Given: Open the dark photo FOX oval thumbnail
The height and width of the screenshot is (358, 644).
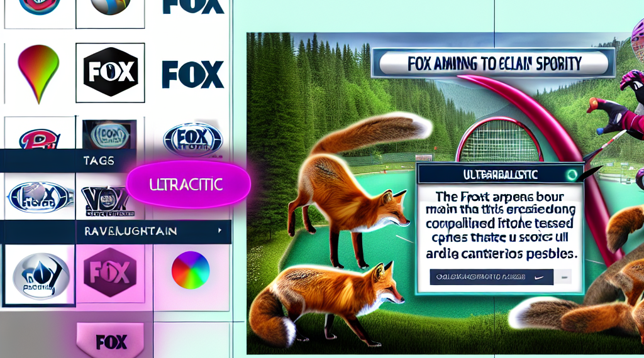Looking at the screenshot, I should [x=109, y=134].
